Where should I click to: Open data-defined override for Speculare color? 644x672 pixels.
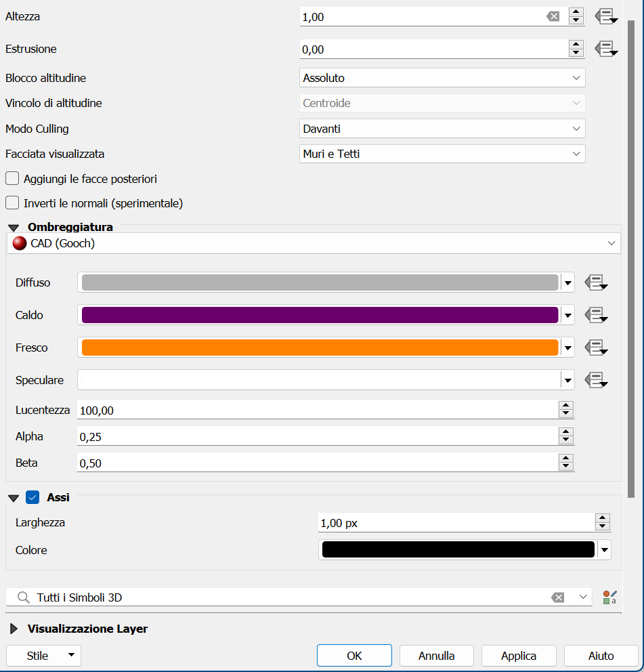point(596,380)
